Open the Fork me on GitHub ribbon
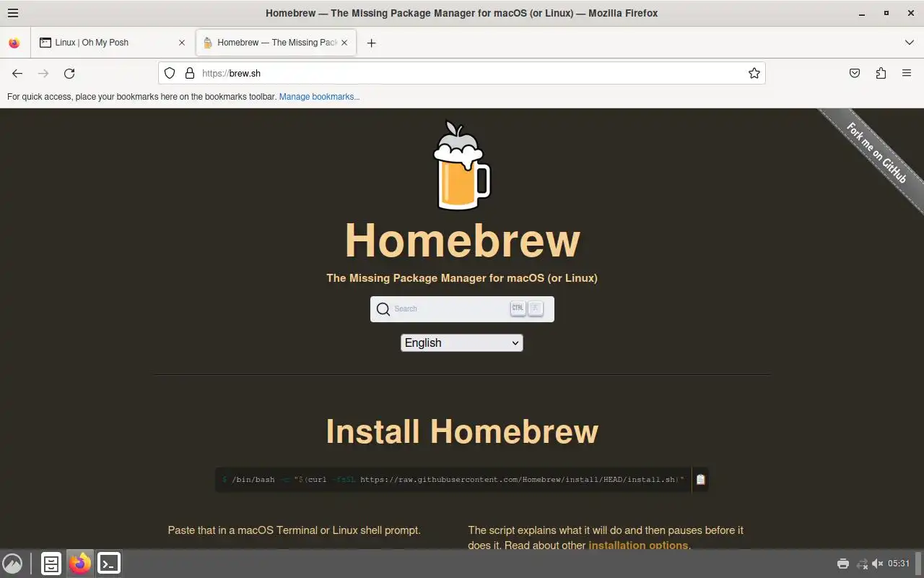Image resolution: width=924 pixels, height=578 pixels. click(x=876, y=153)
